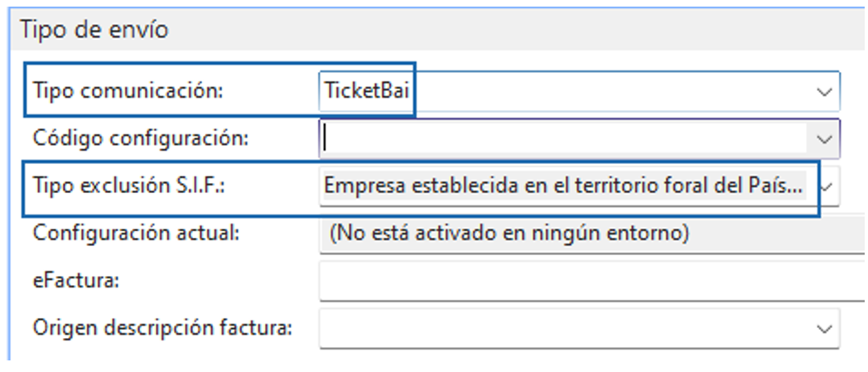
Task: Click the Origen descripción factura combo box
Action: click(563, 328)
